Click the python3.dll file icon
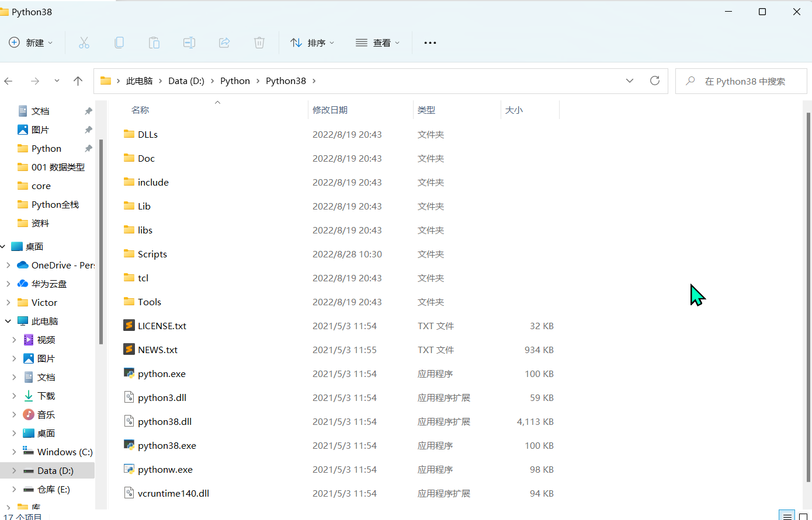812x520 pixels. click(129, 397)
